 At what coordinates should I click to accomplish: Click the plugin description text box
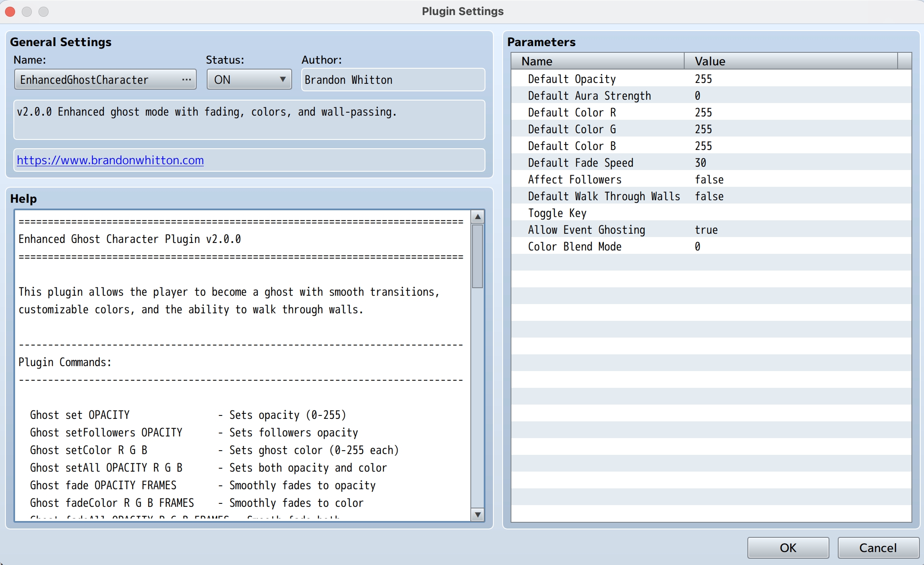249,120
